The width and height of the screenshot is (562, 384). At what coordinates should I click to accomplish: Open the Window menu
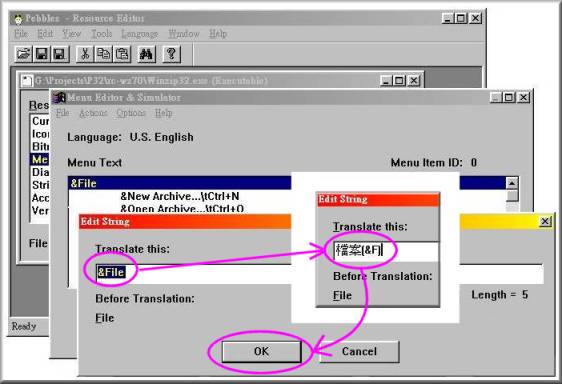(x=184, y=34)
